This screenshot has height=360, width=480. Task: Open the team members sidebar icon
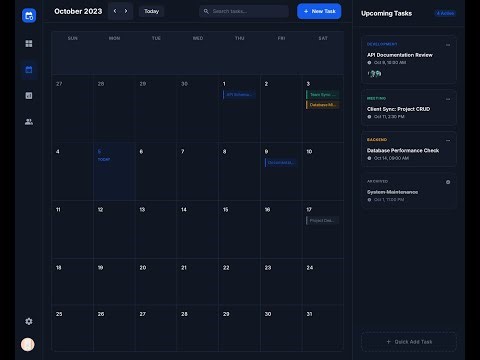pos(29,122)
